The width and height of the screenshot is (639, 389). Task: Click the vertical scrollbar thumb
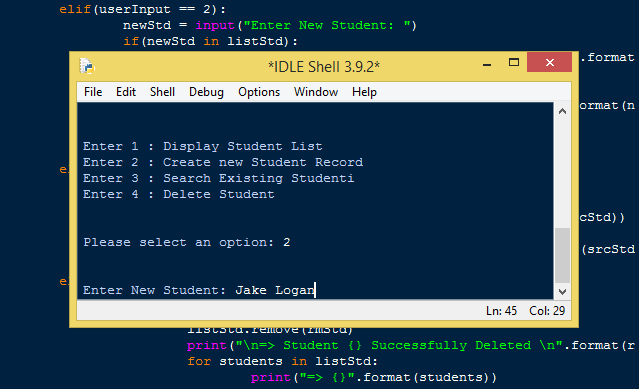tap(562, 255)
